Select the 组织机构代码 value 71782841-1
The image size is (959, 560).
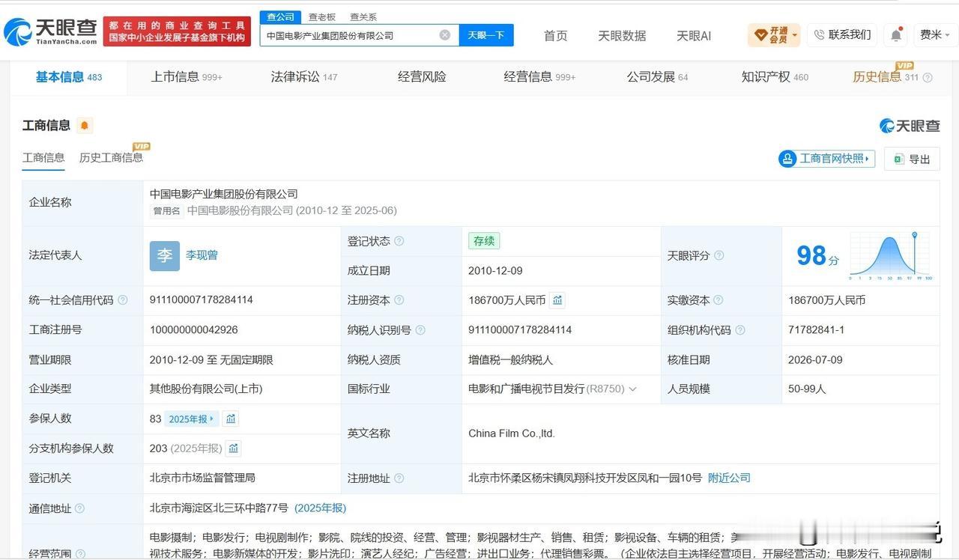coord(816,329)
